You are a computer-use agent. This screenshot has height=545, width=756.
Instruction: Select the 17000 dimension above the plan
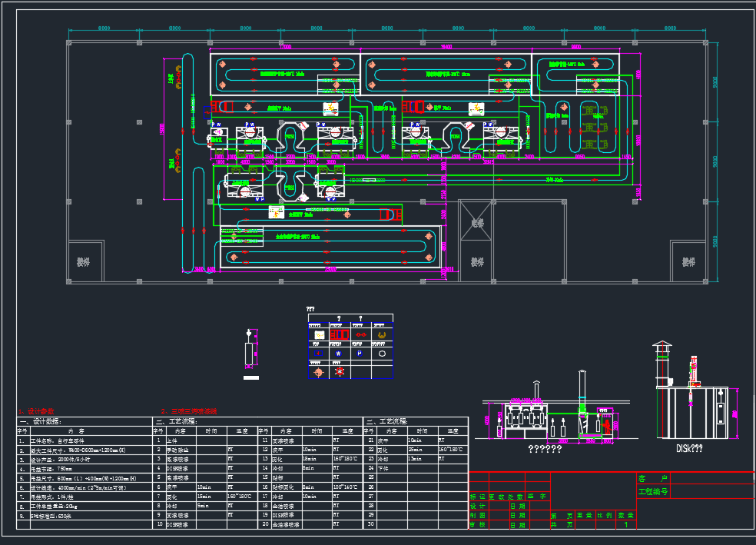click(x=285, y=47)
